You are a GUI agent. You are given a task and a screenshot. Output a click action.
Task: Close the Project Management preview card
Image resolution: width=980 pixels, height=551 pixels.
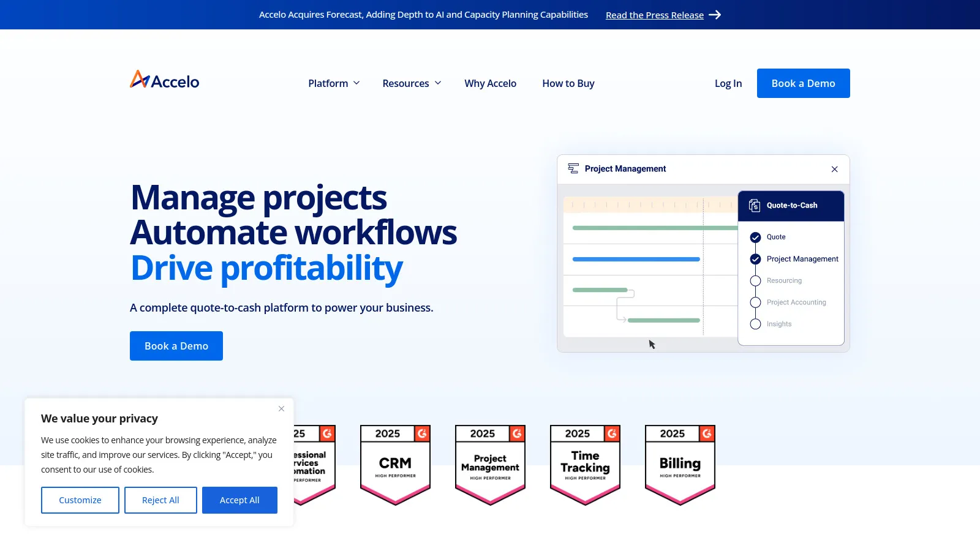834,169
